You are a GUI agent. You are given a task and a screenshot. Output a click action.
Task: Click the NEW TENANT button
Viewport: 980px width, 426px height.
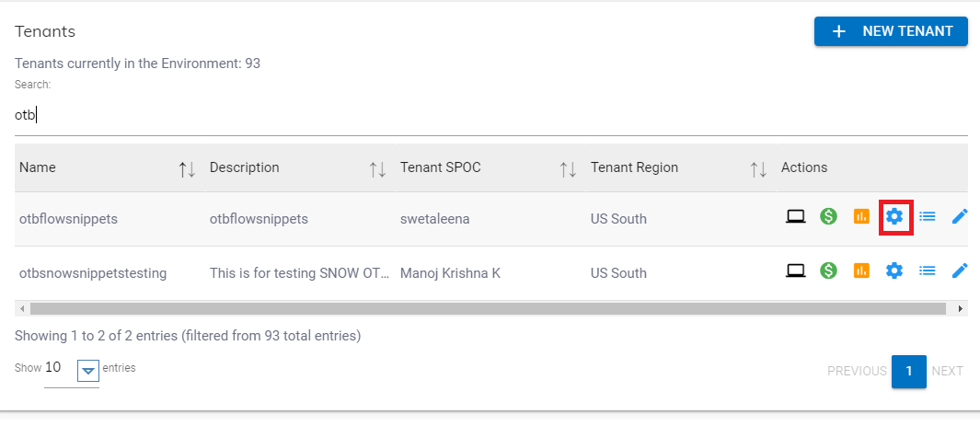click(891, 31)
